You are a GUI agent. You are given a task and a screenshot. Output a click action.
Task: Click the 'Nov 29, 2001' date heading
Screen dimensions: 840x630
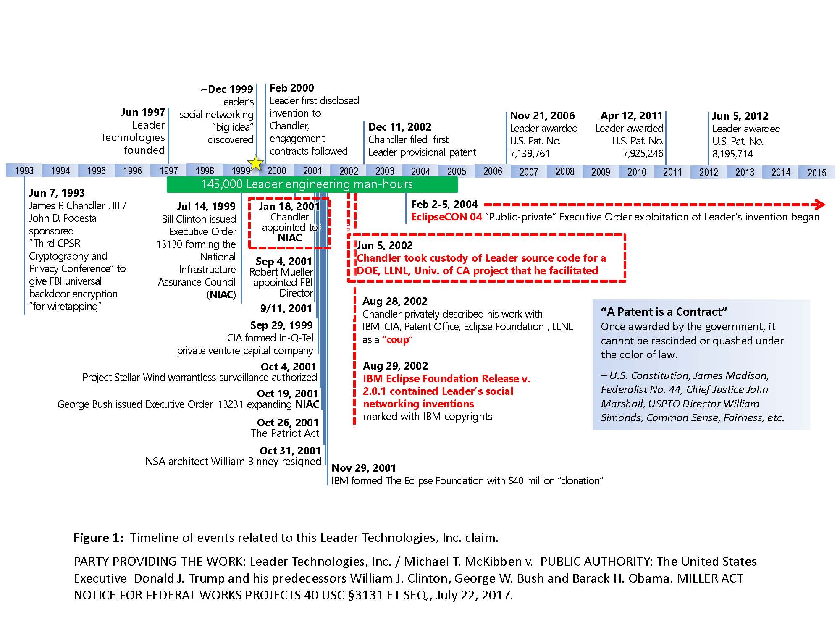pos(364,468)
